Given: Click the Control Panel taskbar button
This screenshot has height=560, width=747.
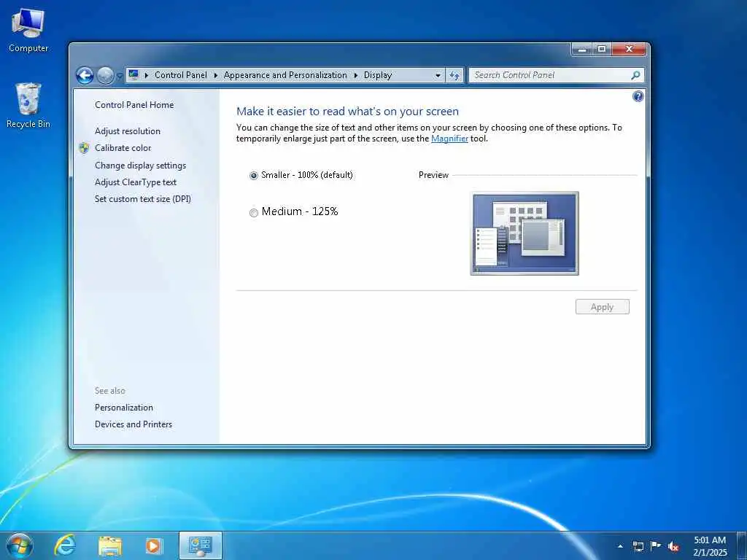Looking at the screenshot, I should tap(200, 545).
